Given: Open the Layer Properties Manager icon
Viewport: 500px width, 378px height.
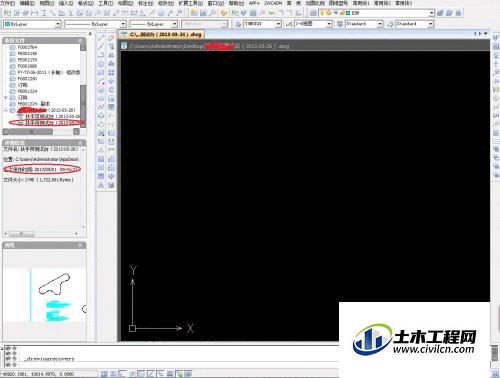Looking at the screenshot, I should pos(313,13).
